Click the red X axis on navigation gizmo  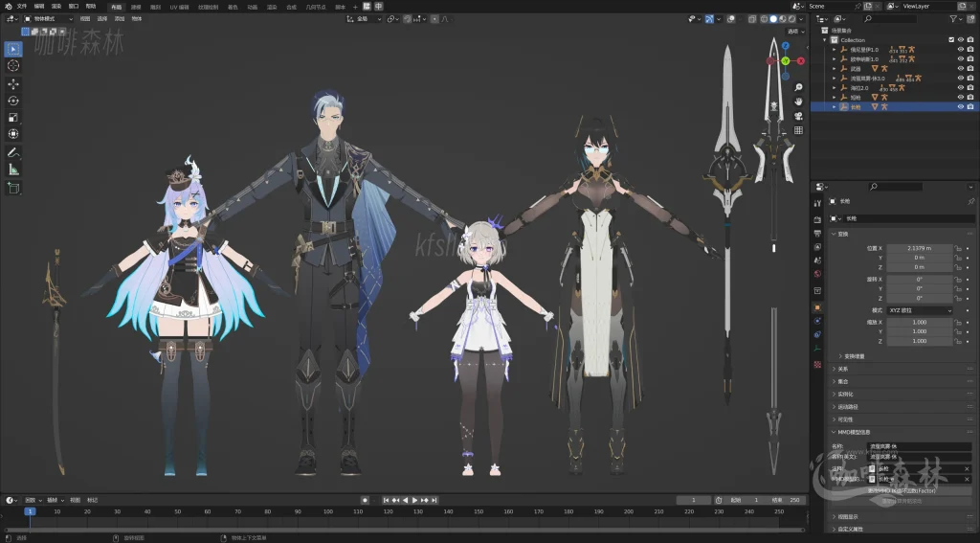(x=801, y=61)
